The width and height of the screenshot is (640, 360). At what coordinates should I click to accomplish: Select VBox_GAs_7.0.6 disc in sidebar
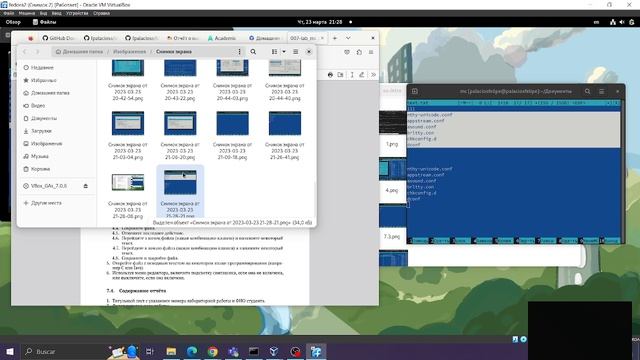click(45, 186)
